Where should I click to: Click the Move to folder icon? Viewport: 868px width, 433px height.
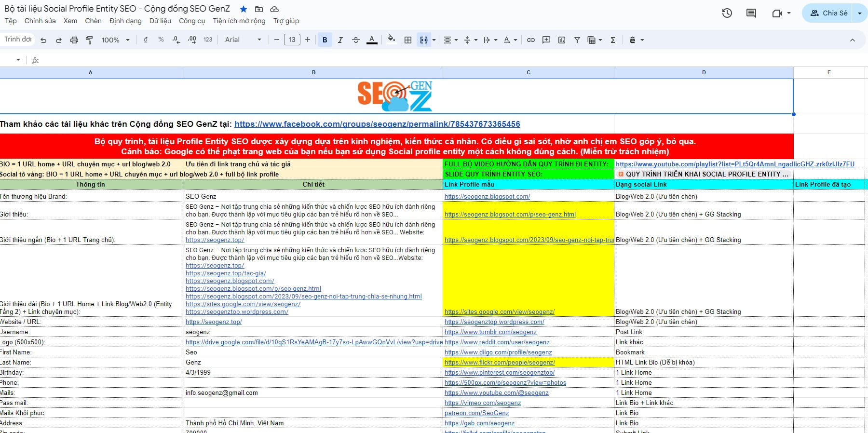259,9
